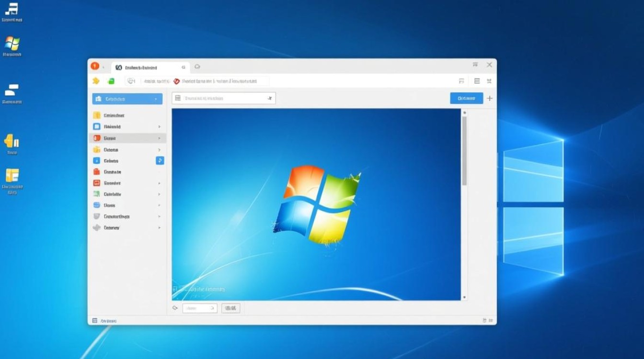Select the calendar icon in the sidebar
644x359 pixels.
97,115
